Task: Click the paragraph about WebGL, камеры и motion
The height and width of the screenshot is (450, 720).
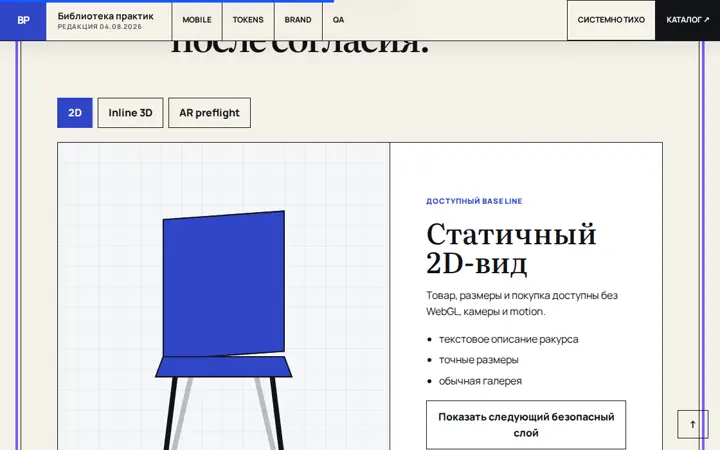Action: (522, 304)
